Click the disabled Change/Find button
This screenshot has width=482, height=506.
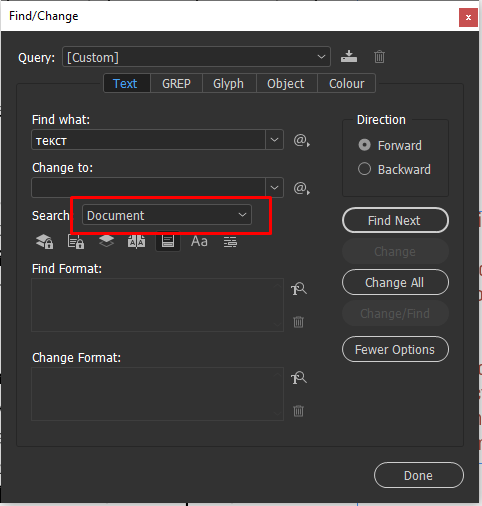[x=395, y=313]
